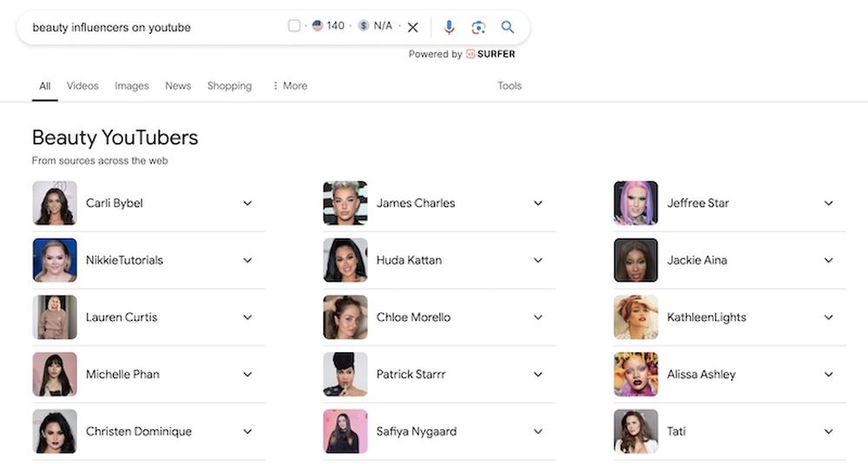
Task: Select the name KathleenLights
Action: pyautogui.click(x=707, y=317)
